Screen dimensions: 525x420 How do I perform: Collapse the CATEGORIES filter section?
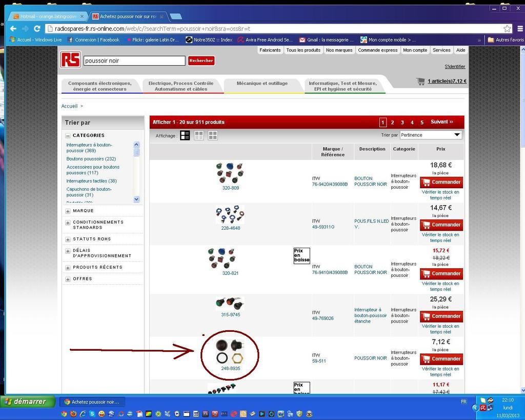[68, 136]
